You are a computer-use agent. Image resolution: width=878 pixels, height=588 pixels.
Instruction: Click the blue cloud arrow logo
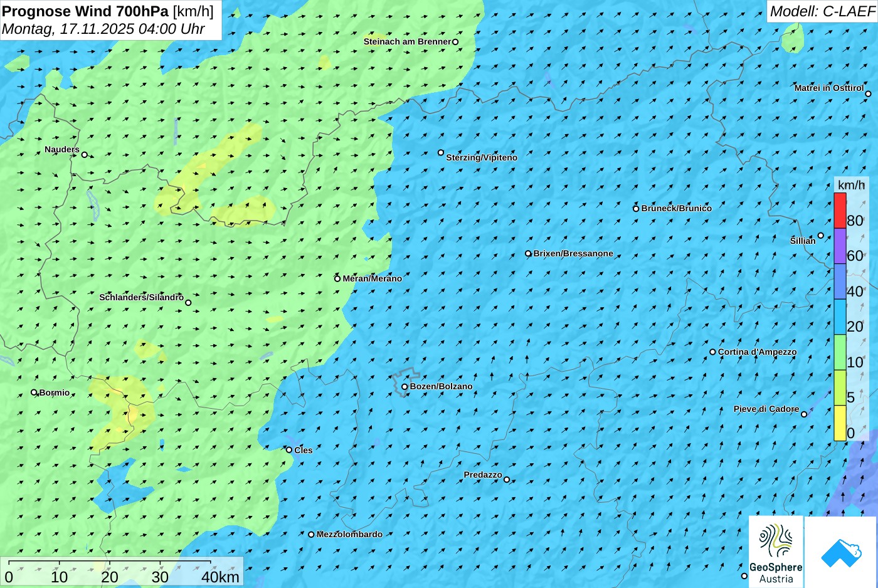[x=841, y=552]
